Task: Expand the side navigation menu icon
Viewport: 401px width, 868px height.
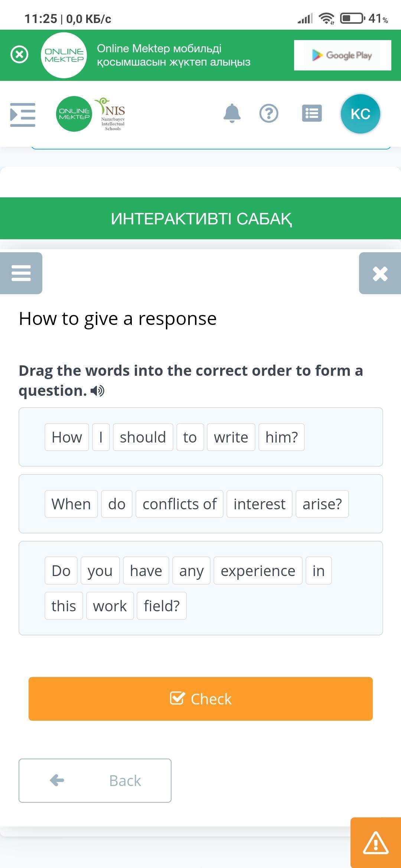Action: tap(23, 114)
